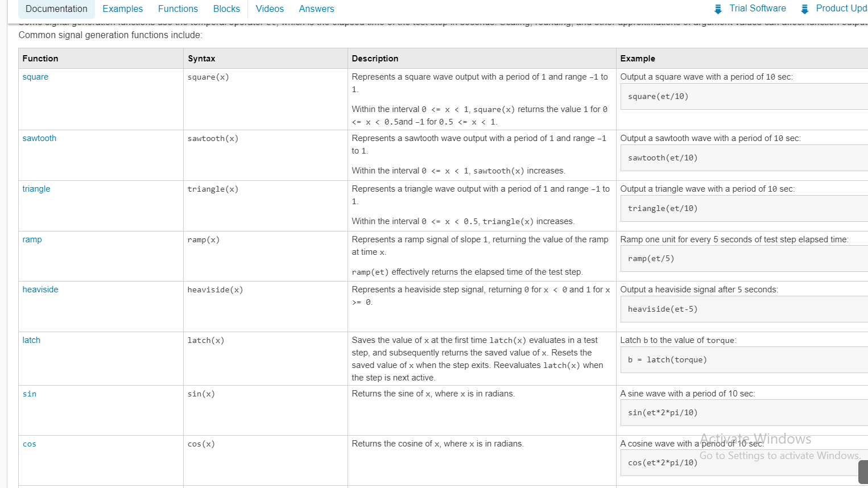Screen dimensions: 868x488
Task: Open the cos function link
Action: point(29,444)
